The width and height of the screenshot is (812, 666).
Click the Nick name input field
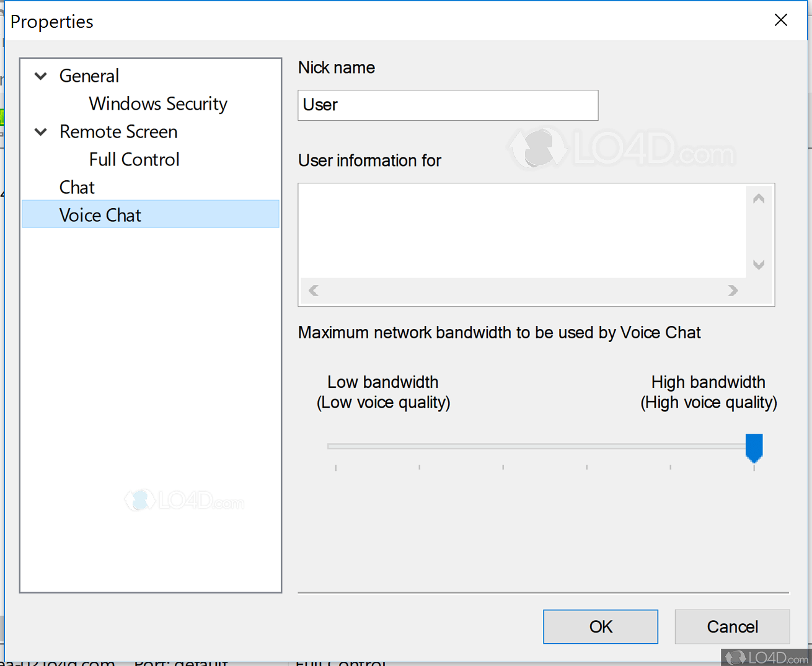448,105
